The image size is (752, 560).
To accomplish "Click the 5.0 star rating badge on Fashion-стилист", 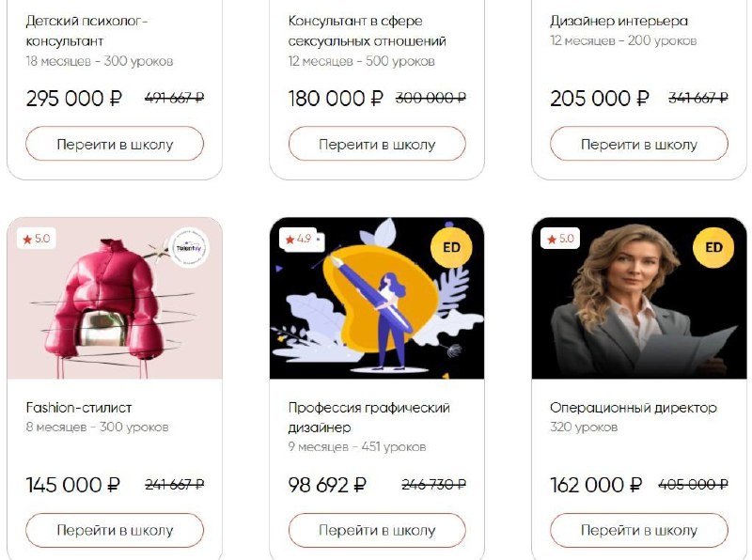I will (36, 239).
